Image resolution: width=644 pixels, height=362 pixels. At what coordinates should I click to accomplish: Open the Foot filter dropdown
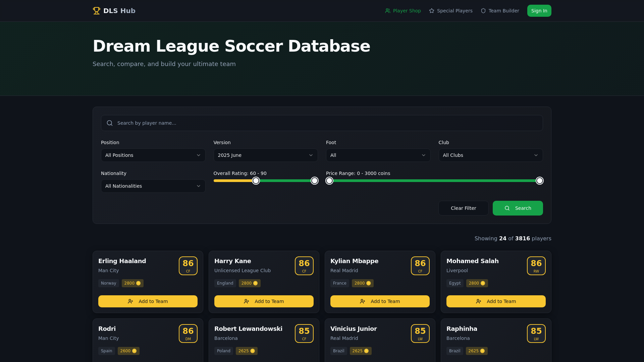tap(378, 155)
